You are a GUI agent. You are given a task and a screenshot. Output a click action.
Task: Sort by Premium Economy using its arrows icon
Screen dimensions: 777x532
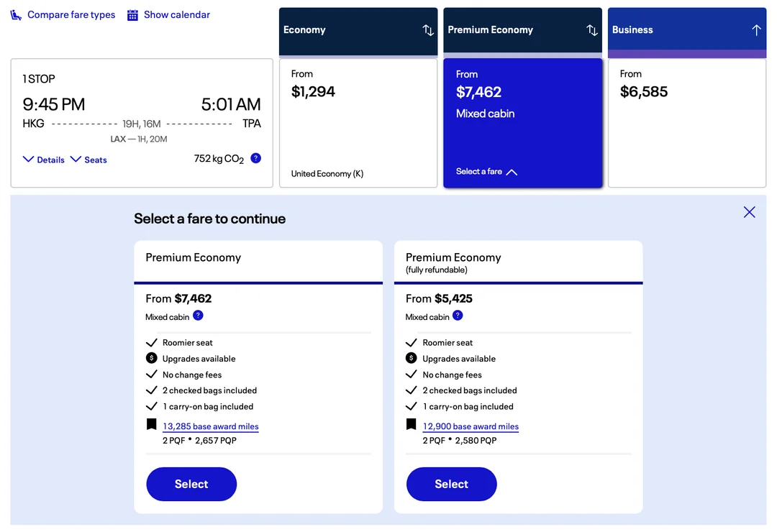tap(592, 30)
